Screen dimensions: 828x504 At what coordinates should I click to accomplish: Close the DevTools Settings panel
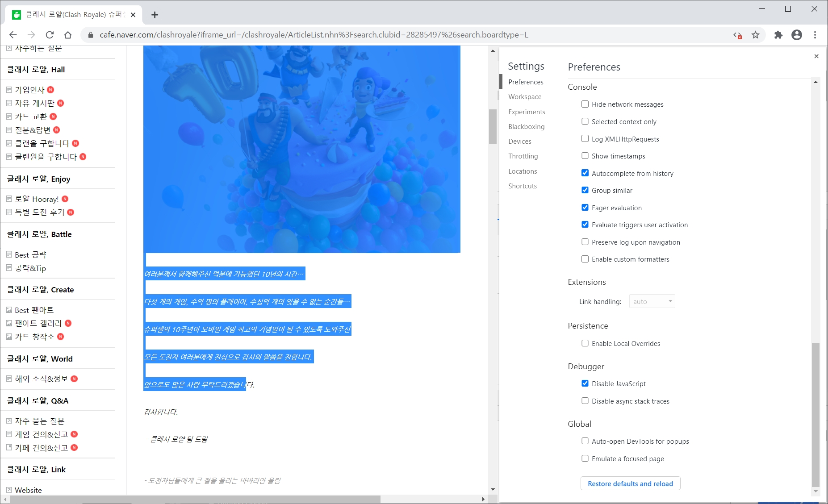816,56
